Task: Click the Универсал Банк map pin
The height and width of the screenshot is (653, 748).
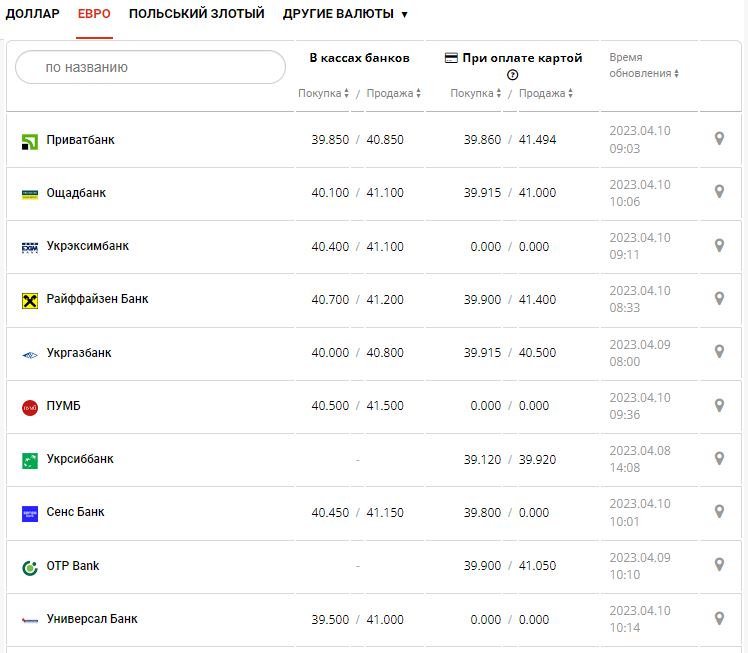Action: point(718,619)
